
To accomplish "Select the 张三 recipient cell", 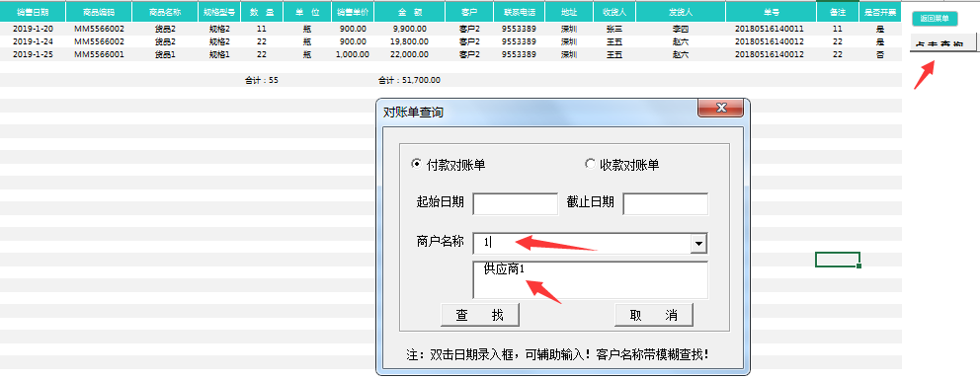I will 614,29.
